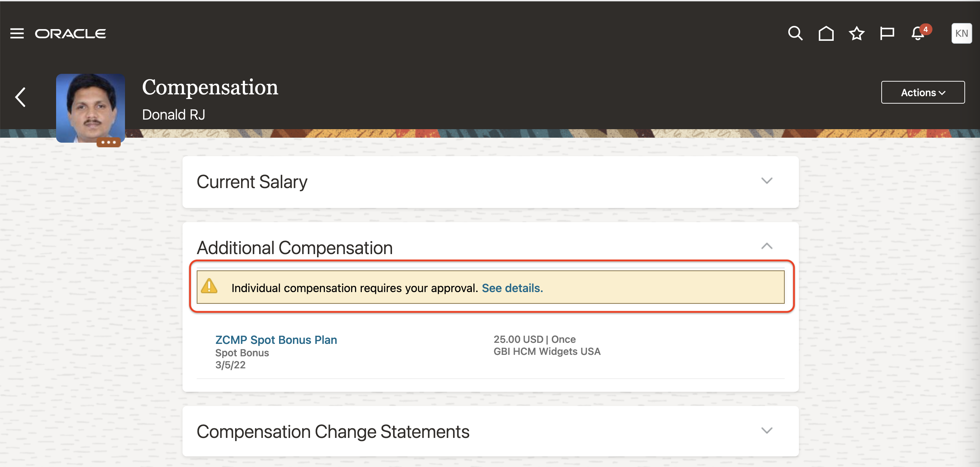Open the watchlist flag icon
This screenshot has height=467, width=980.
point(887,33)
